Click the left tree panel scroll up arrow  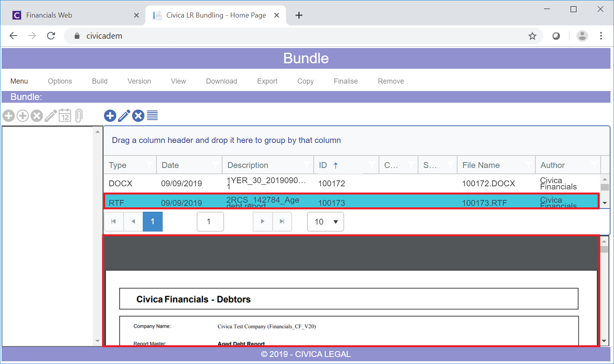click(x=97, y=132)
